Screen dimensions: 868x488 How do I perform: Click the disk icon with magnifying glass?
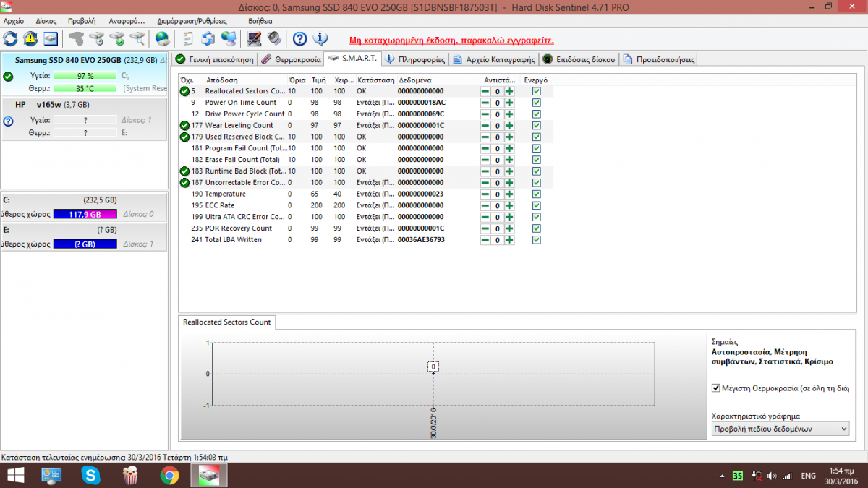[x=137, y=39]
